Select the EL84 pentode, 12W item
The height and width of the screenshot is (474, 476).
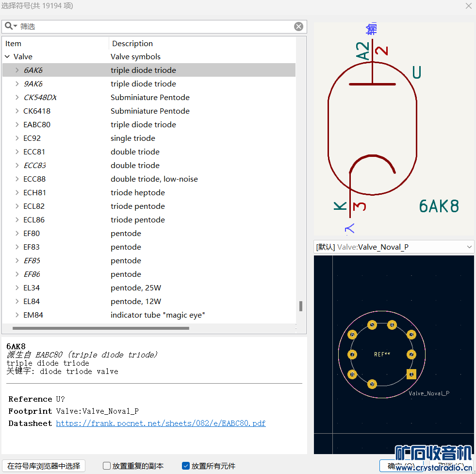(x=149, y=302)
